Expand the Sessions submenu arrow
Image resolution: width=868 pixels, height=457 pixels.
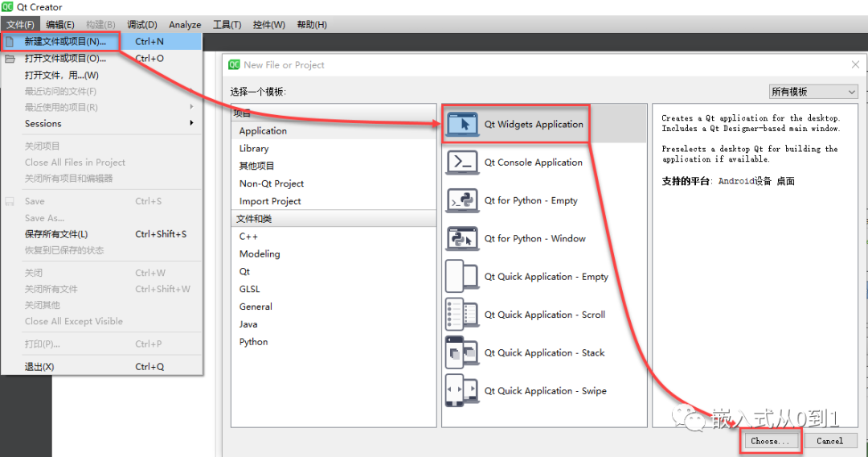coord(191,123)
